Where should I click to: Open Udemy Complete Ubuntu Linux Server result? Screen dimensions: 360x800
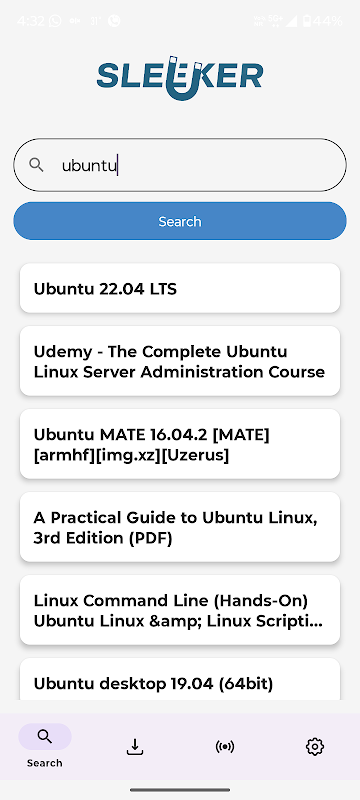point(180,361)
